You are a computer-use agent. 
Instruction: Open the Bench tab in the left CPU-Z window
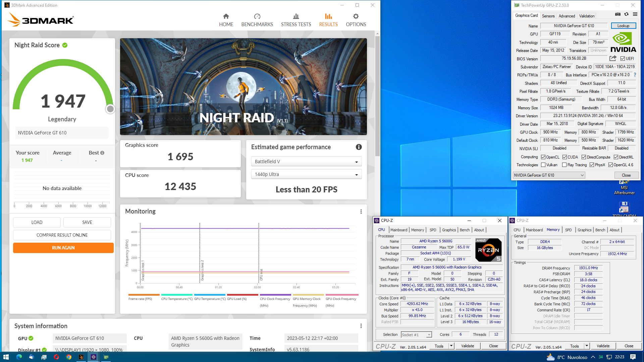(x=465, y=230)
